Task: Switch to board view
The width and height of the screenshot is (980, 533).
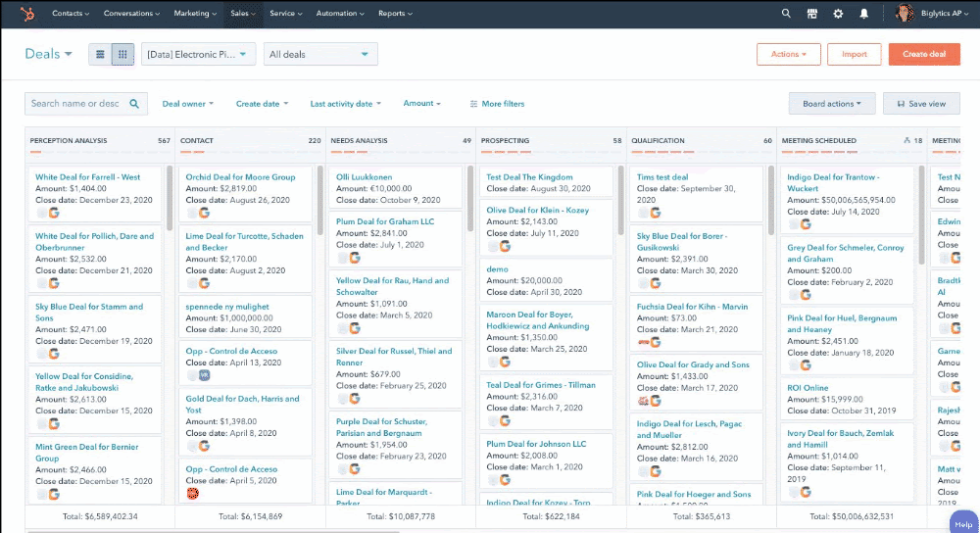Action: tap(122, 55)
